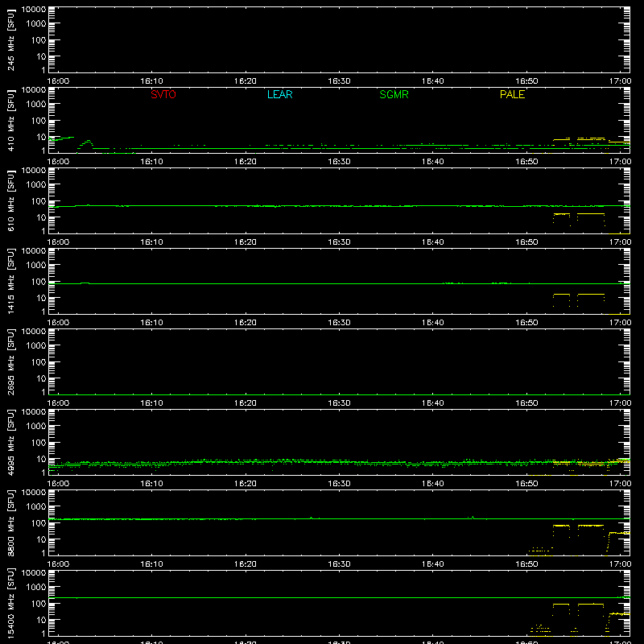Click the yellow PALE plateau in 15400 MHz panel

tap(591, 605)
